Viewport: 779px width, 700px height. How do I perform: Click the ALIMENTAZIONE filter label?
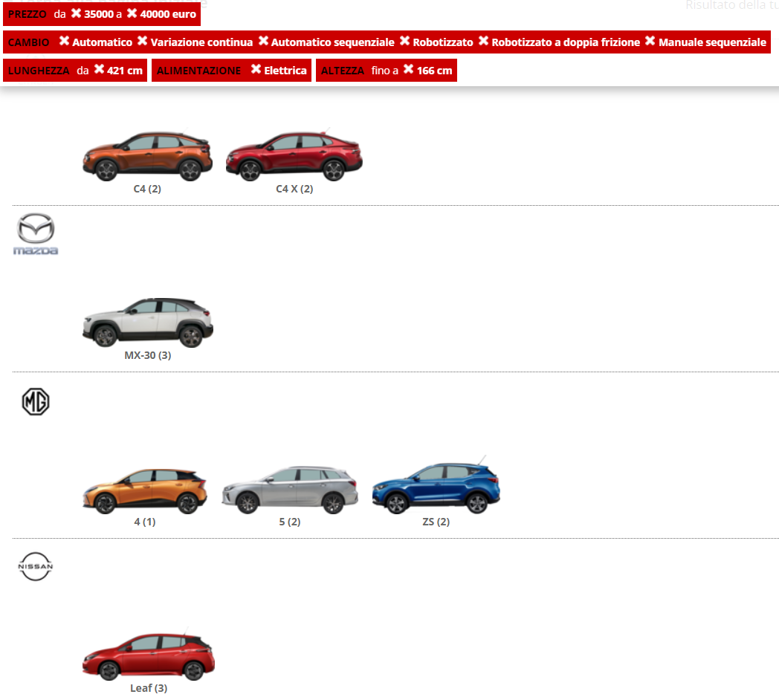[198, 71]
